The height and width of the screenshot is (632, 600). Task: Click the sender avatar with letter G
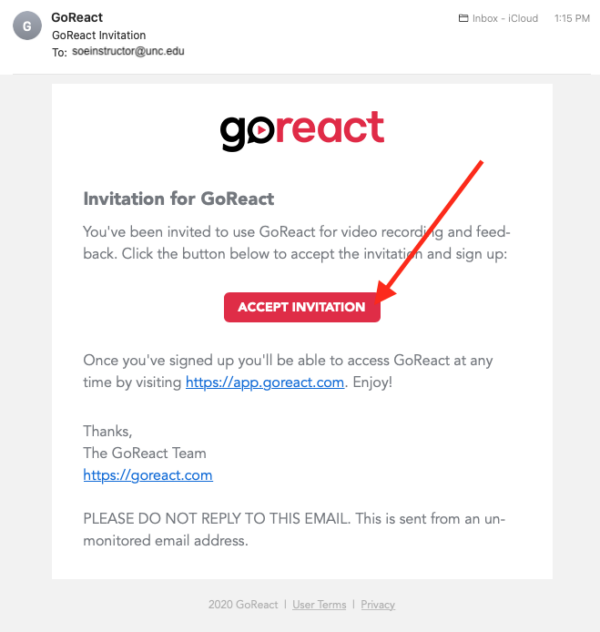point(27,25)
